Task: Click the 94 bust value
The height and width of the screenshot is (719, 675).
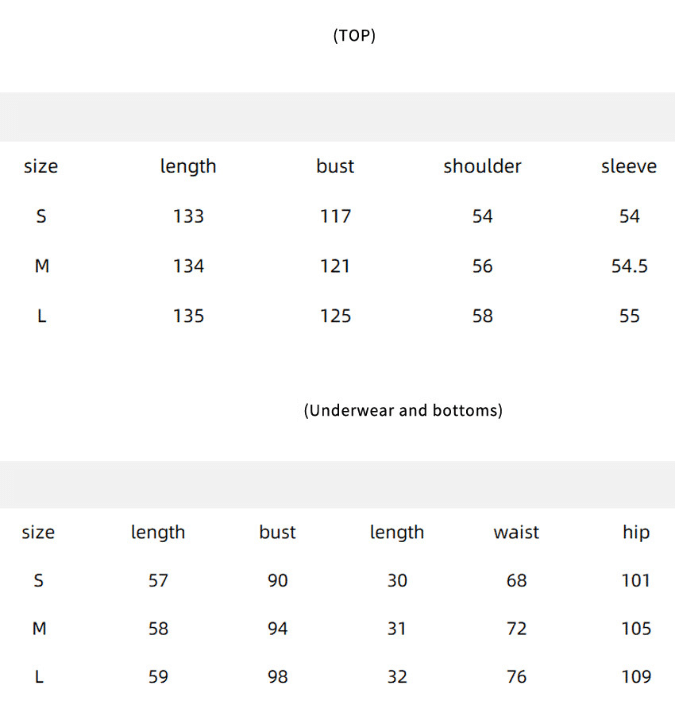Action: point(277,629)
